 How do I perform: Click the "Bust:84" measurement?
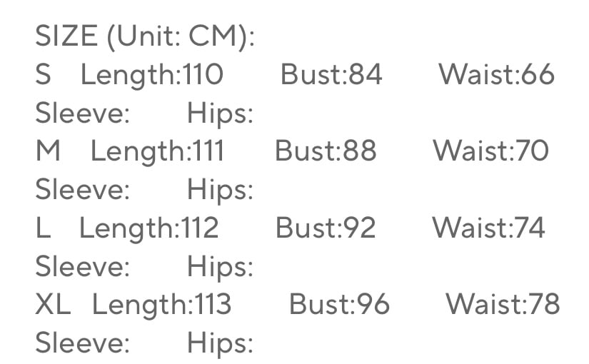coord(331,75)
